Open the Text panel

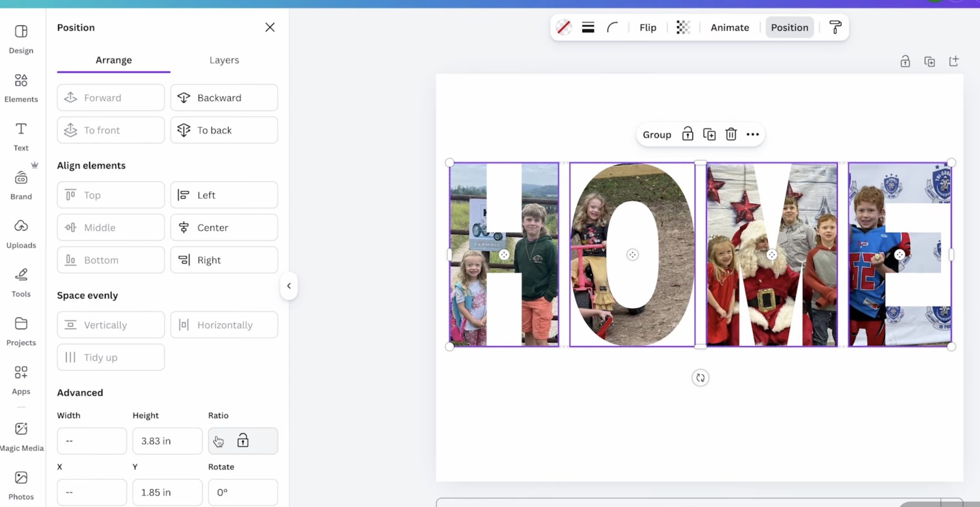pos(21,135)
